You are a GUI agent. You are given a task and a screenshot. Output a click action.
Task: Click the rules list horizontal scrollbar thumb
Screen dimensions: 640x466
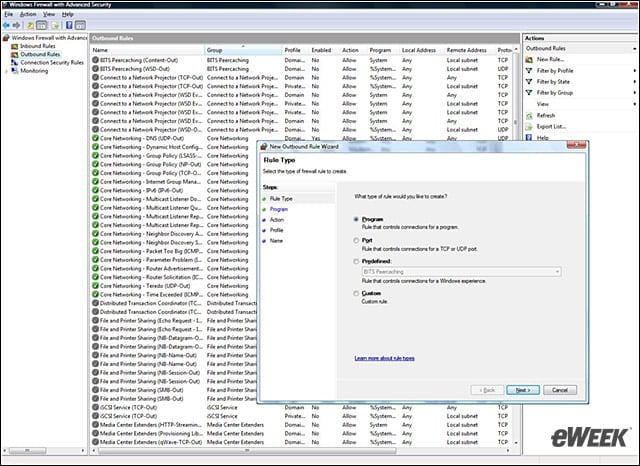(247, 451)
